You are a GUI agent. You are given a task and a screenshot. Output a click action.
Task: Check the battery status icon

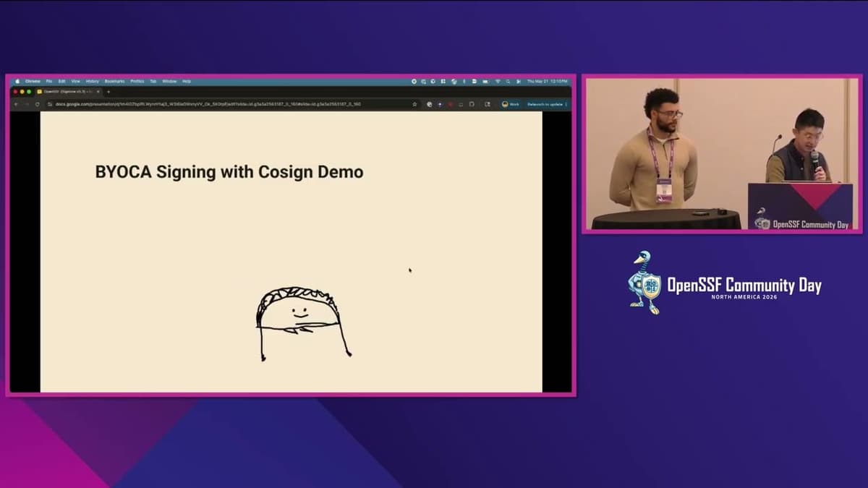click(x=485, y=81)
